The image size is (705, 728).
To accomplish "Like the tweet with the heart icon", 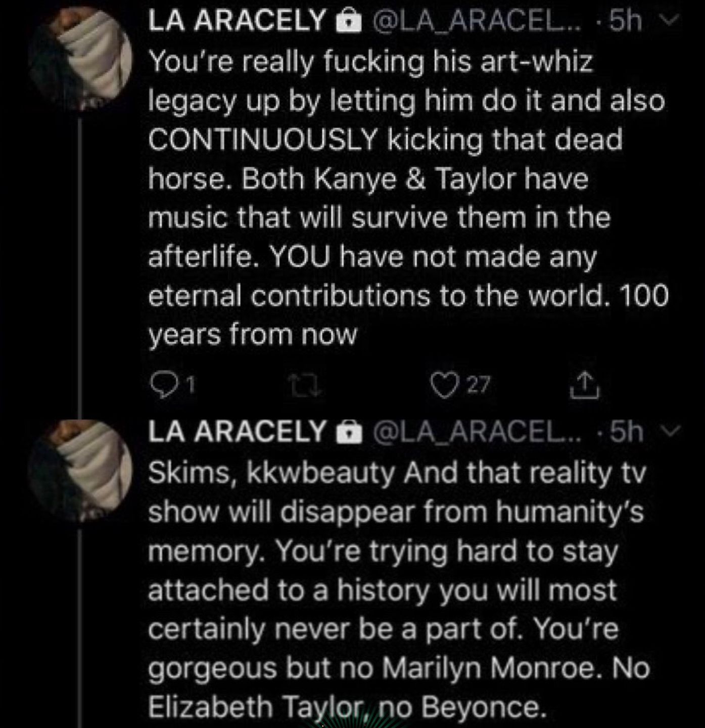I will (x=442, y=386).
